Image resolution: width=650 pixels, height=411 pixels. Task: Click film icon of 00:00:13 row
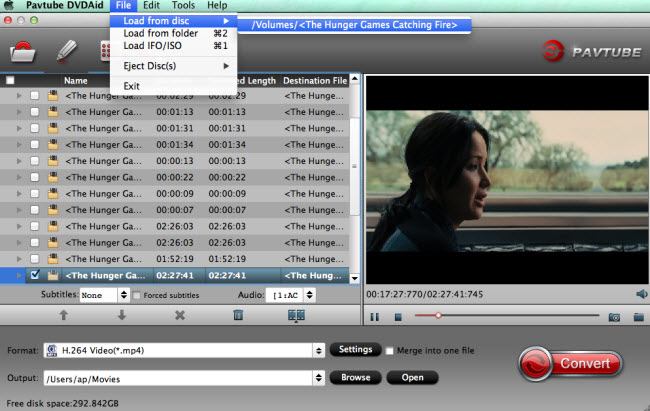tap(53, 161)
